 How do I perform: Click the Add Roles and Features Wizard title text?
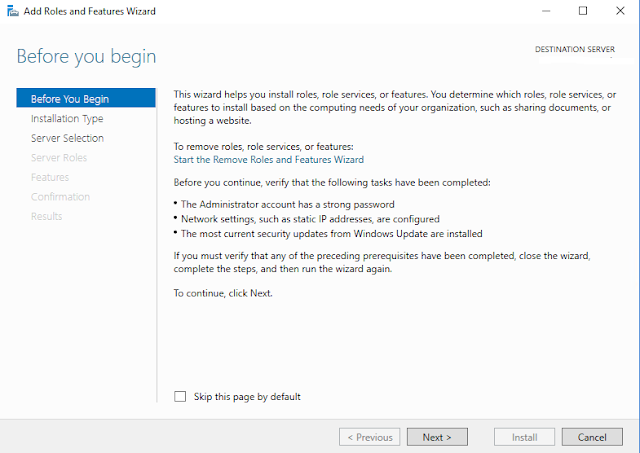89,11
